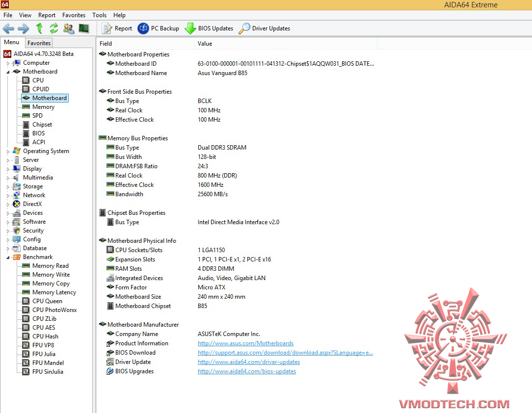Open the Favorites menu
532x413 pixels.
pos(74,15)
